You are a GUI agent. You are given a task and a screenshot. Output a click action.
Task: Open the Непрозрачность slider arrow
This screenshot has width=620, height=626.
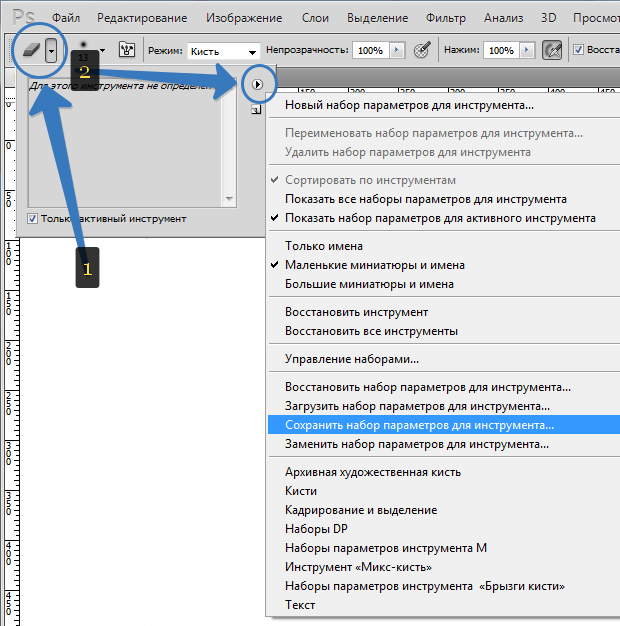[x=397, y=50]
